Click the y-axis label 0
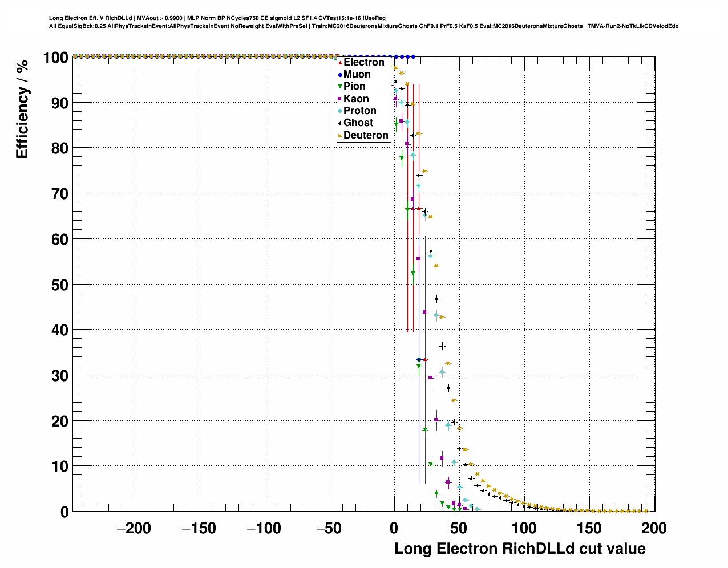 coord(64,512)
